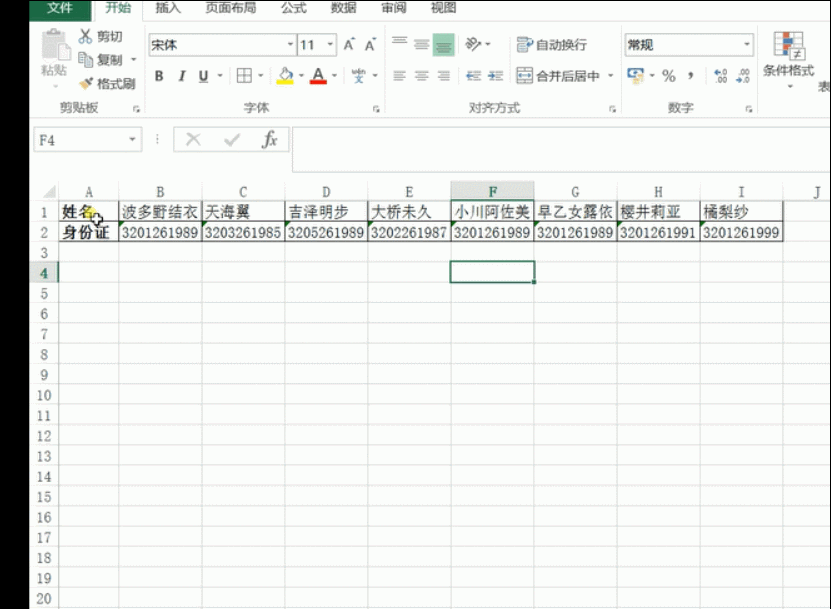Decrease font size with small A

[x=370, y=45]
